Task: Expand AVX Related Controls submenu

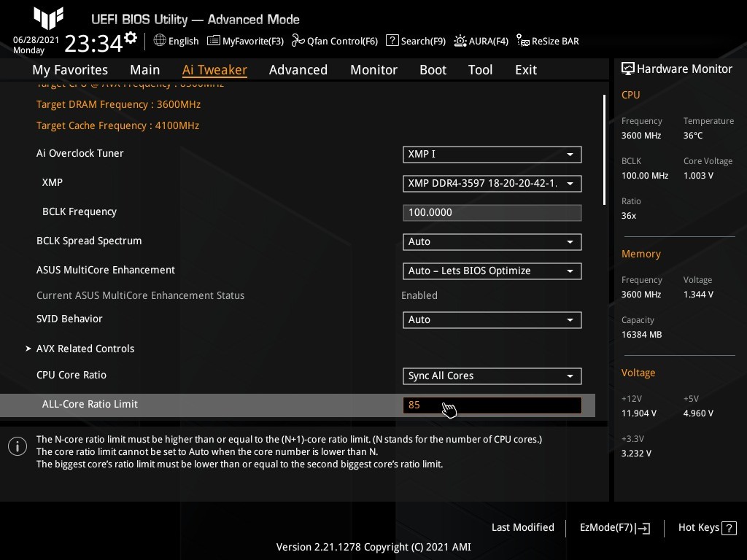Action: point(85,349)
